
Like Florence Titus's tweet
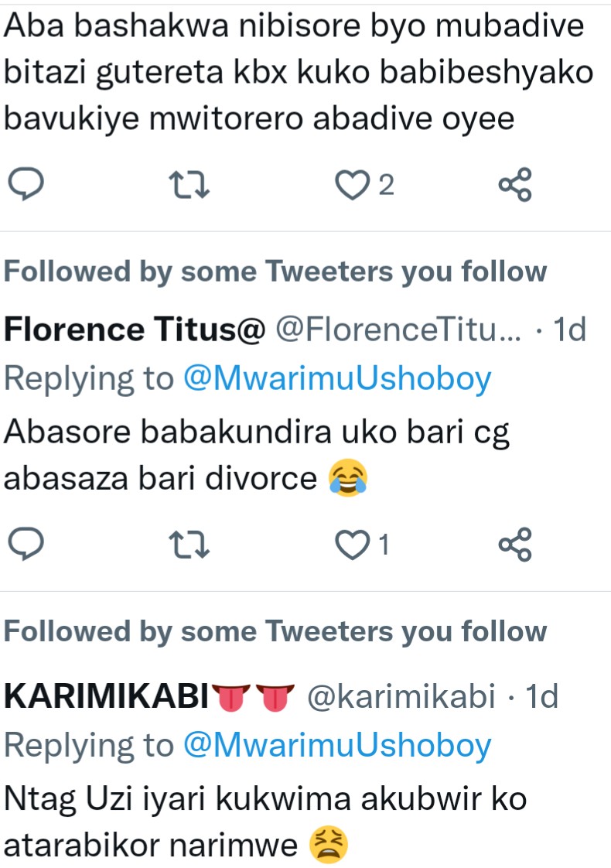352,546
